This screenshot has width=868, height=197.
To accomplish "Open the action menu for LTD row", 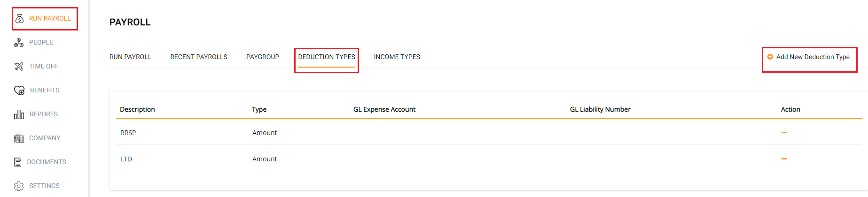I will click(784, 159).
